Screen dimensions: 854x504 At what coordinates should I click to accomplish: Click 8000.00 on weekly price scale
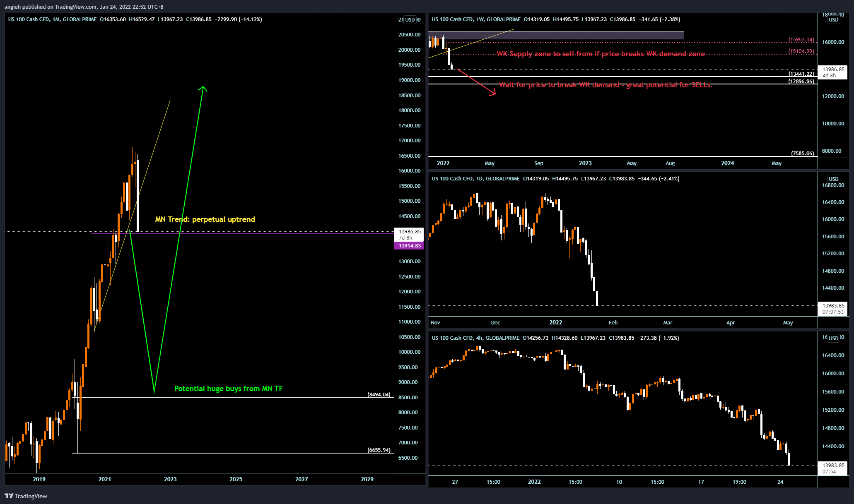[832, 151]
